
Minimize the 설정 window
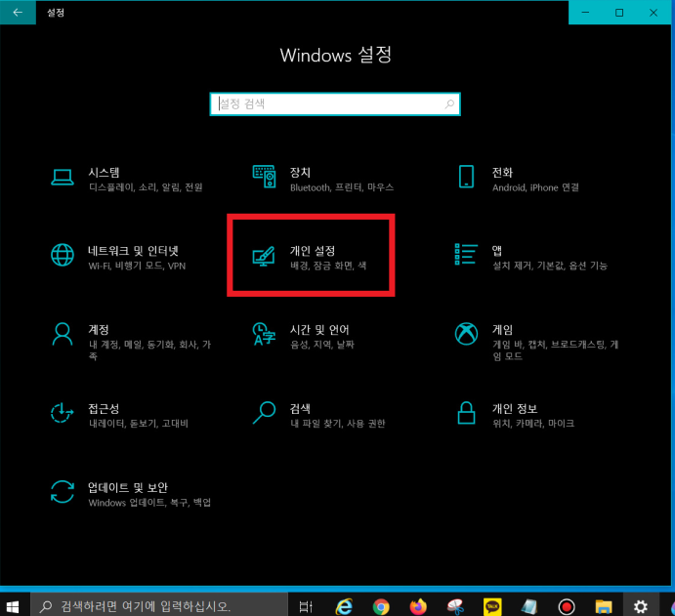pos(585,13)
